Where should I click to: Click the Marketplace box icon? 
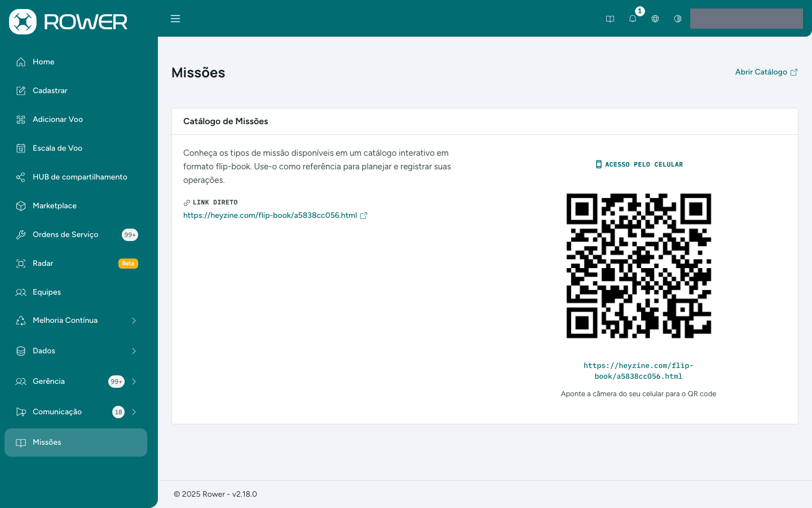point(21,205)
